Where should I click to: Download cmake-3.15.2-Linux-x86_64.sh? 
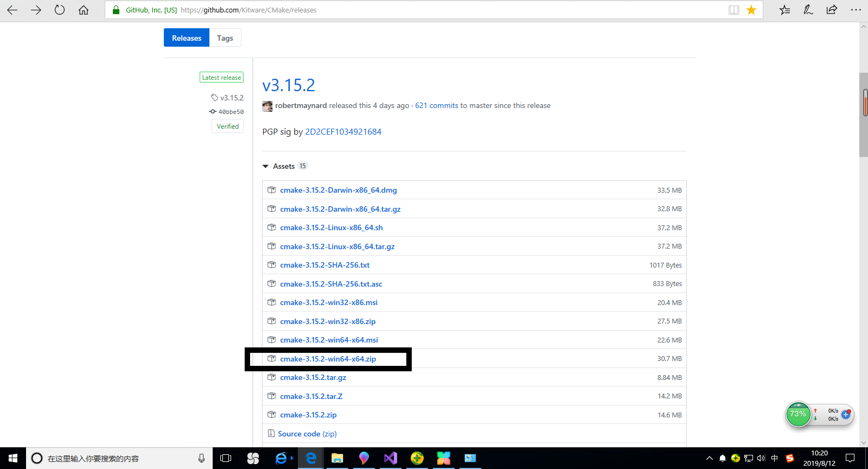click(331, 227)
